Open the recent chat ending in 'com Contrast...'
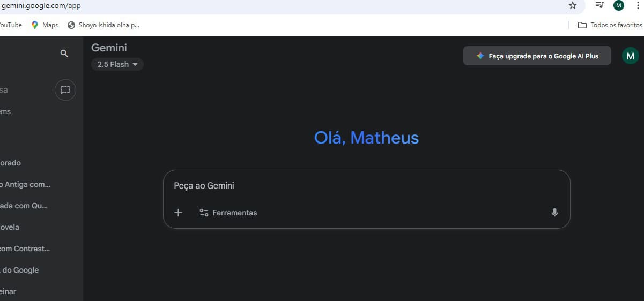Image resolution: width=644 pixels, height=301 pixels. pos(25,249)
